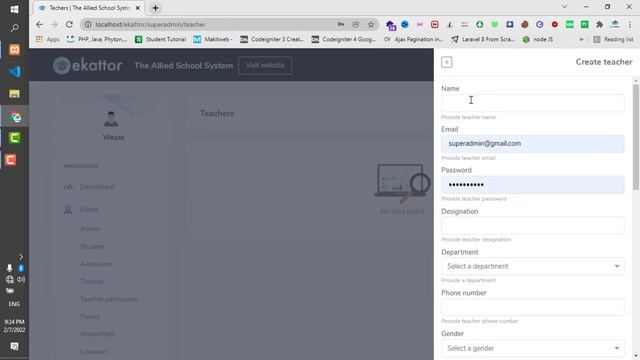
Task: Click the ekattor logo
Action: 87,65
